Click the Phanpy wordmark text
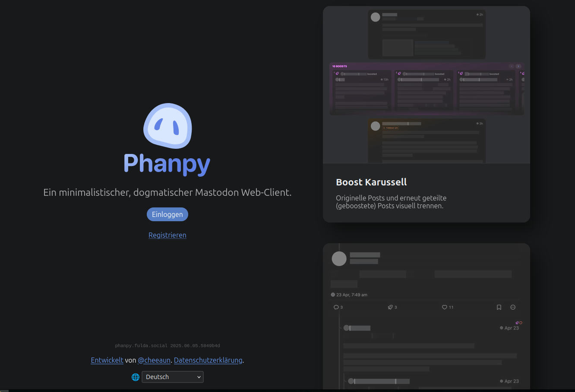The height and width of the screenshot is (392, 575). pyautogui.click(x=167, y=164)
